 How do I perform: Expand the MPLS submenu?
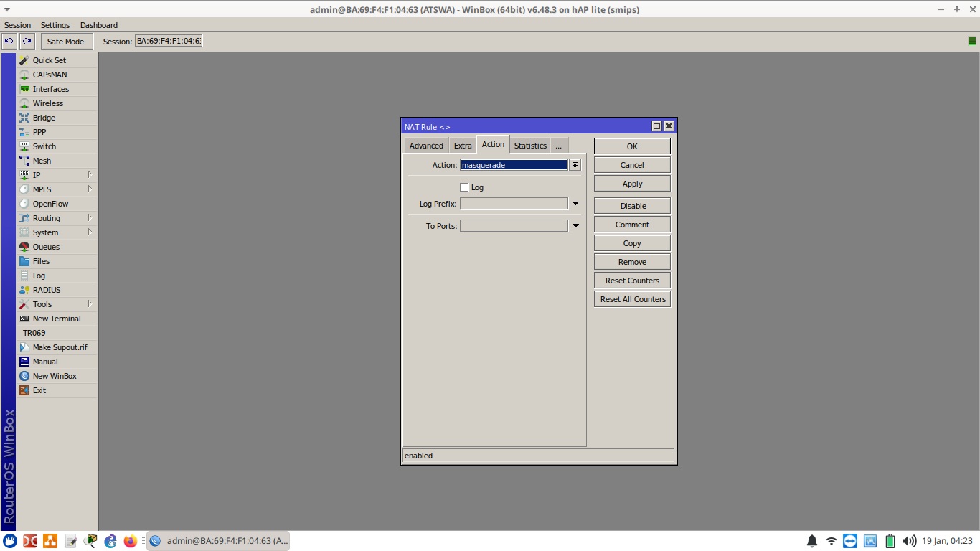(90, 189)
